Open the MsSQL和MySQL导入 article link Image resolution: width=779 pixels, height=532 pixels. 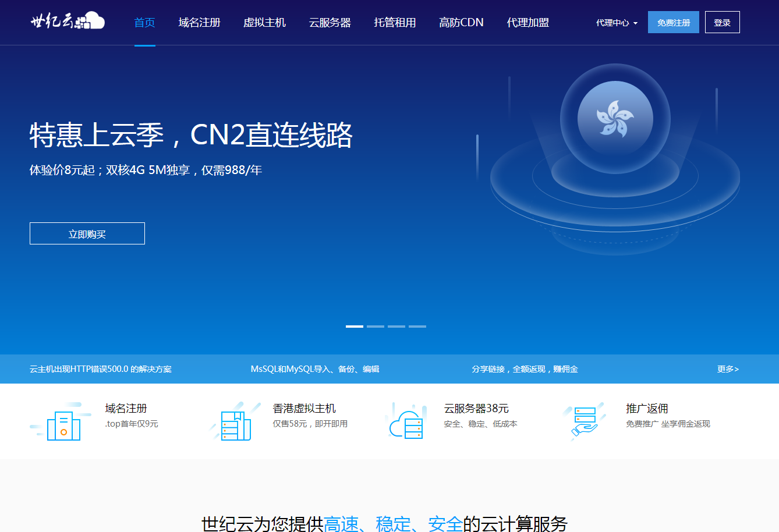point(315,369)
